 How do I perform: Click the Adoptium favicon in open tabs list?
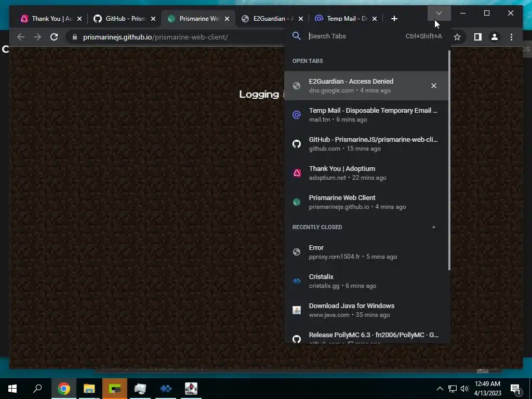point(297,173)
